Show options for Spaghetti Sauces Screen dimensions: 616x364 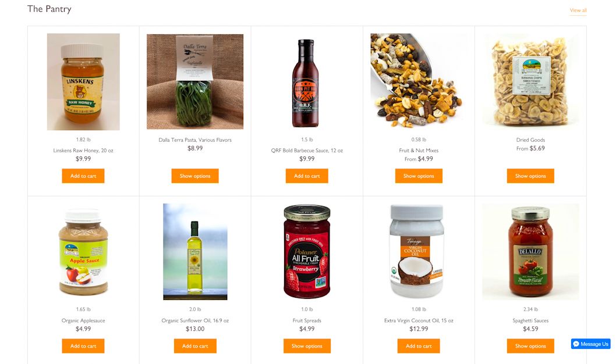530,346
